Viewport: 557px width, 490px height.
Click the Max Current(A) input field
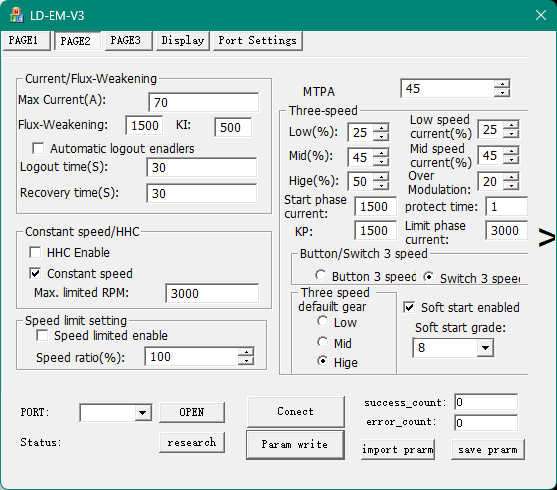pos(203,102)
